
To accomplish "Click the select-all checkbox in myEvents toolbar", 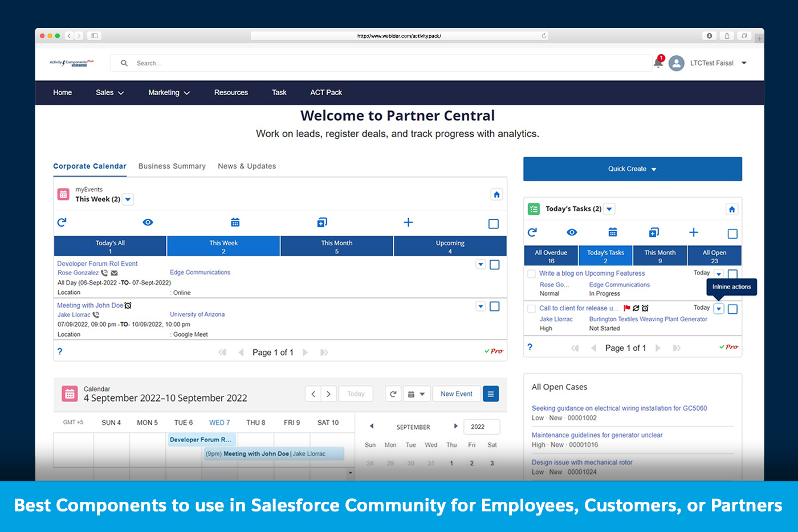I will pyautogui.click(x=494, y=222).
